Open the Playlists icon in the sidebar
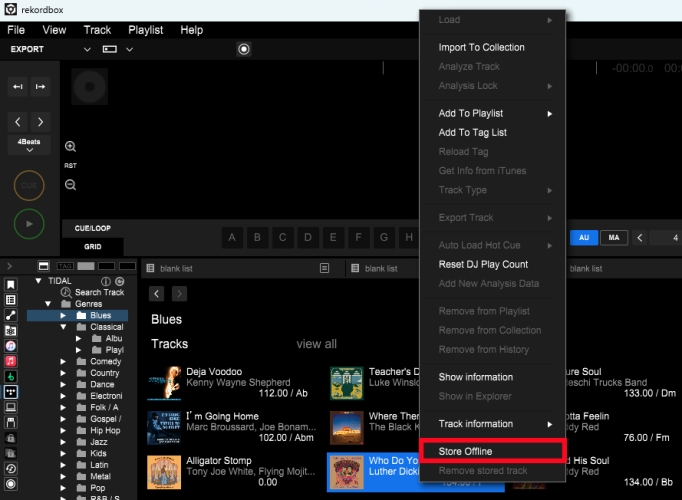 point(10,300)
